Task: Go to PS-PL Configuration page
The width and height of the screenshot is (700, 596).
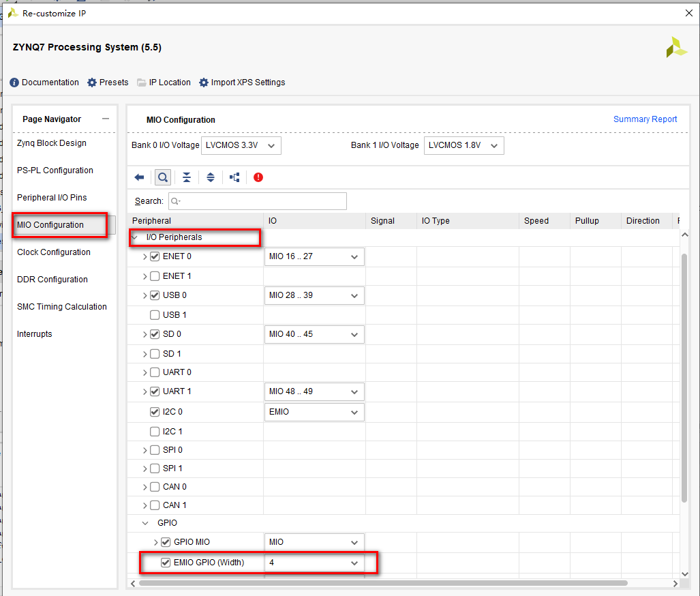Action: (55, 170)
